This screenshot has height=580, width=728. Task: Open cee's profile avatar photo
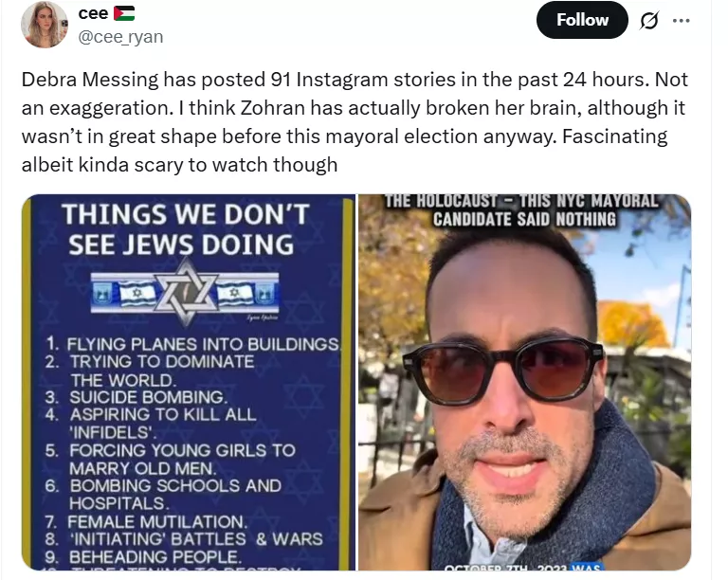pyautogui.click(x=45, y=25)
